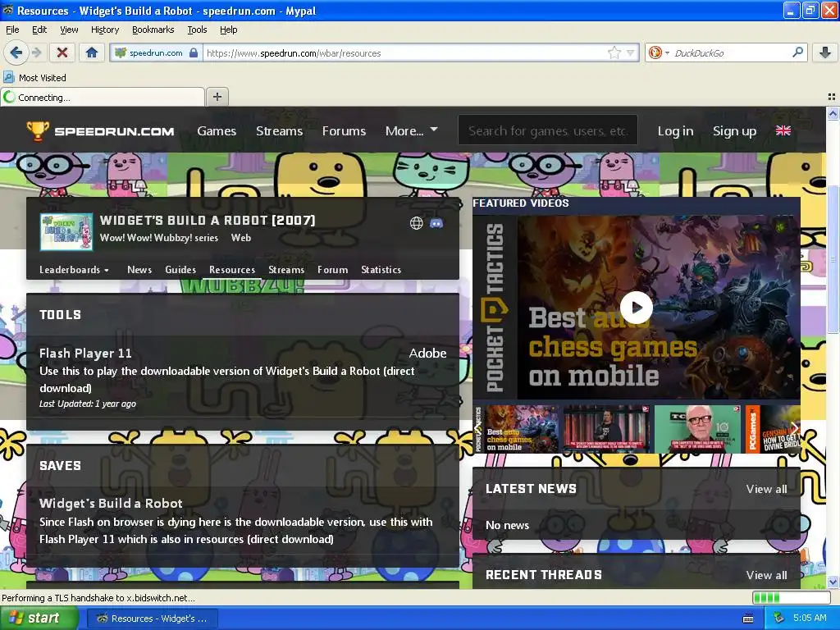This screenshot has width=840, height=630.
Task: Expand the More... dropdown
Action: pos(412,130)
